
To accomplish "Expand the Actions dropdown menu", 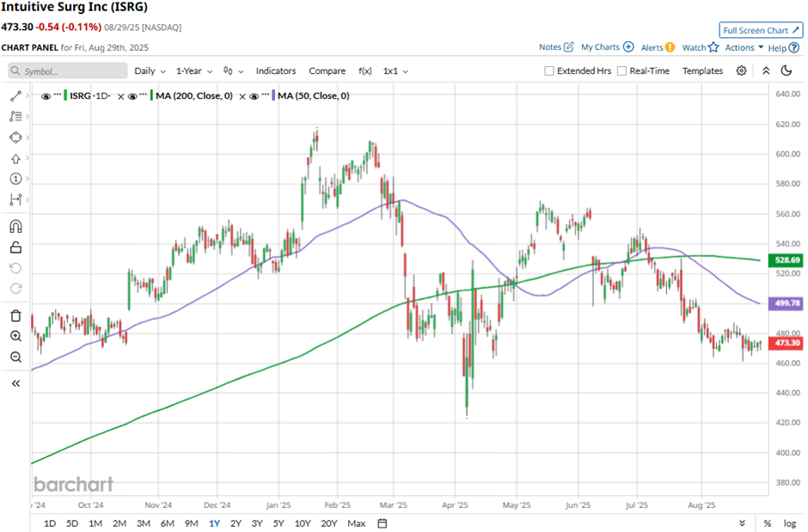I will pyautogui.click(x=744, y=47).
